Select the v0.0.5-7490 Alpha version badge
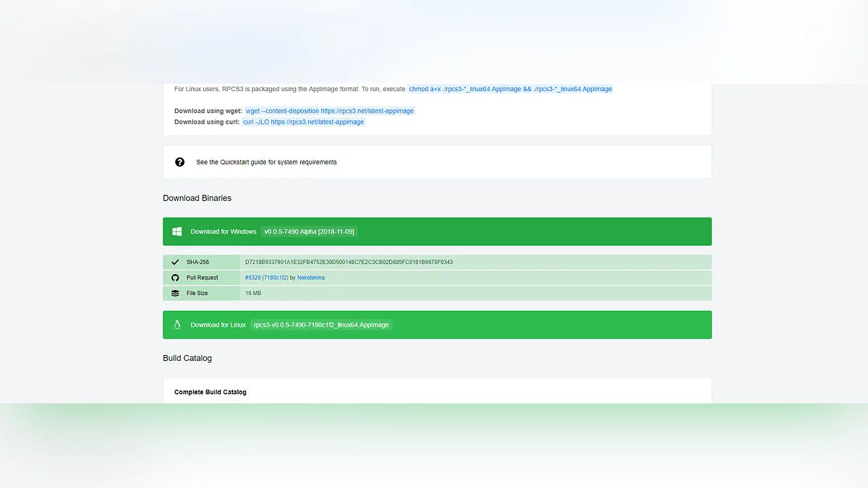868x488 pixels. (x=309, y=231)
